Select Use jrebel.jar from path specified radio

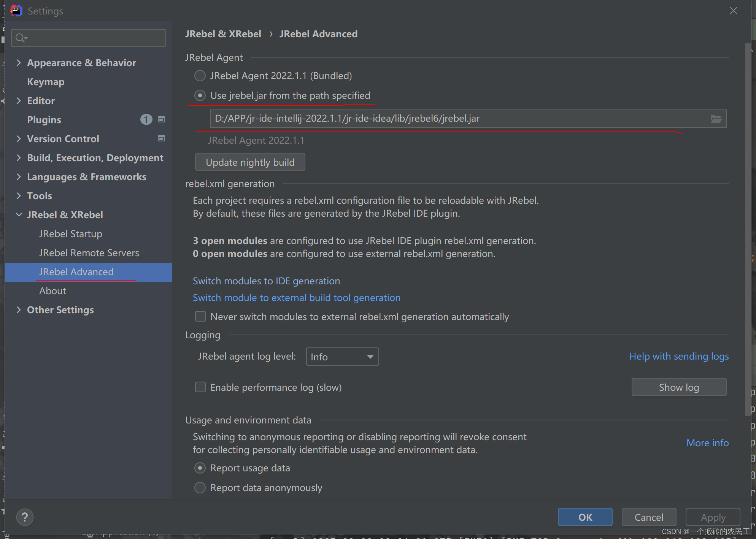(200, 95)
